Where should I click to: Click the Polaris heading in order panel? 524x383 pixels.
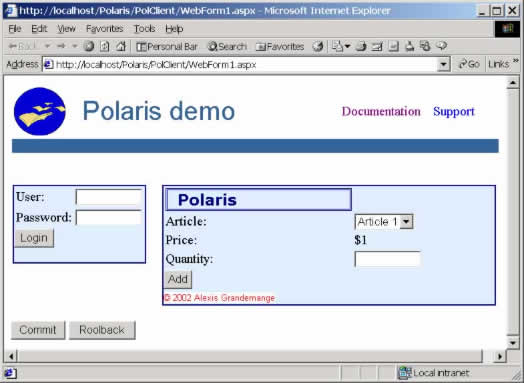click(207, 200)
